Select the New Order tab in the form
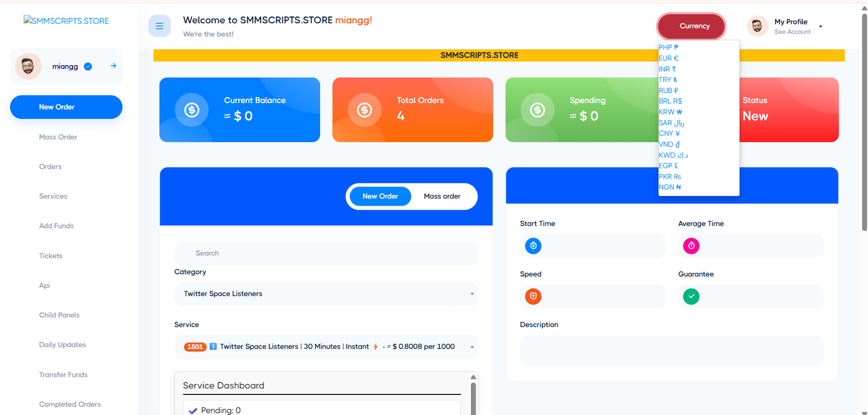The width and height of the screenshot is (868, 415). point(380,196)
